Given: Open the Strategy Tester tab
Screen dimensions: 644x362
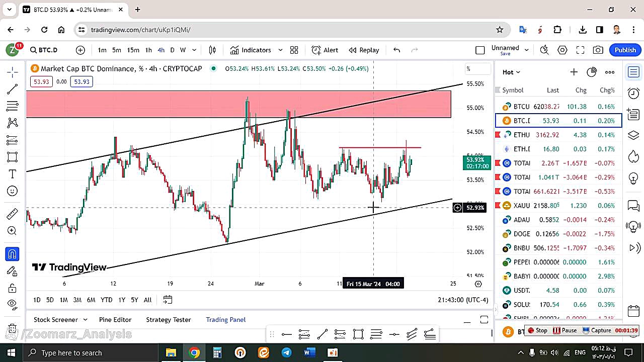Looking at the screenshot, I should [168, 319].
